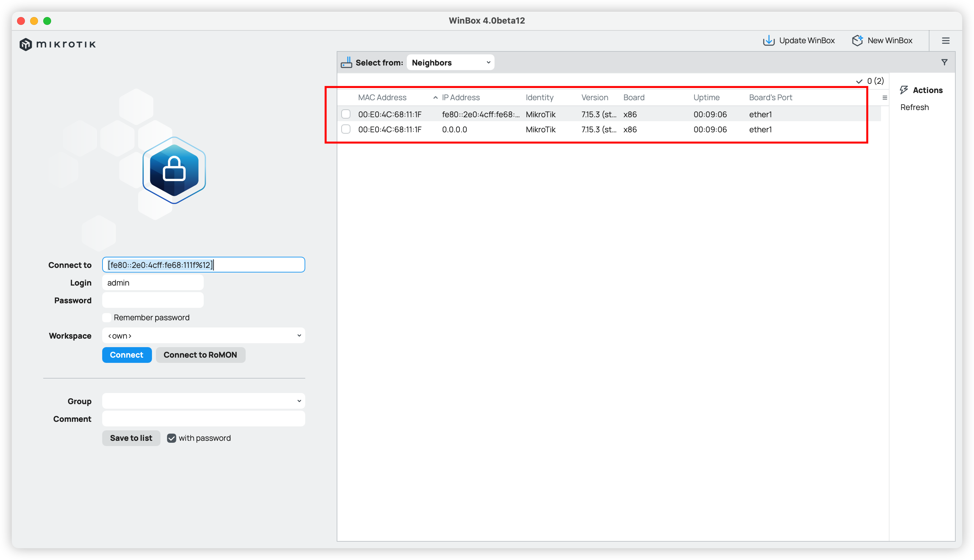Screen dimensions: 974x560
Task: Click the version 7.15.3 cell in 0.0.0.0 row
Action: pos(598,130)
